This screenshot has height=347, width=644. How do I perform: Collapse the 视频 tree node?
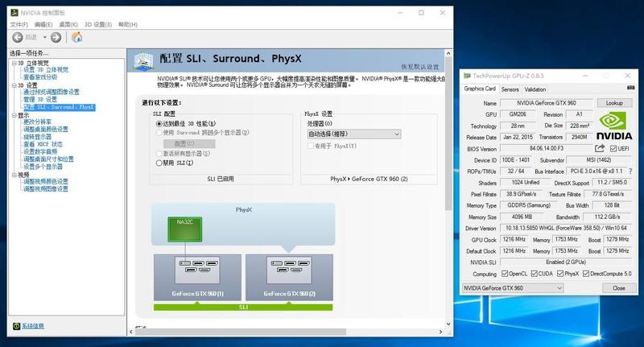click(x=14, y=175)
